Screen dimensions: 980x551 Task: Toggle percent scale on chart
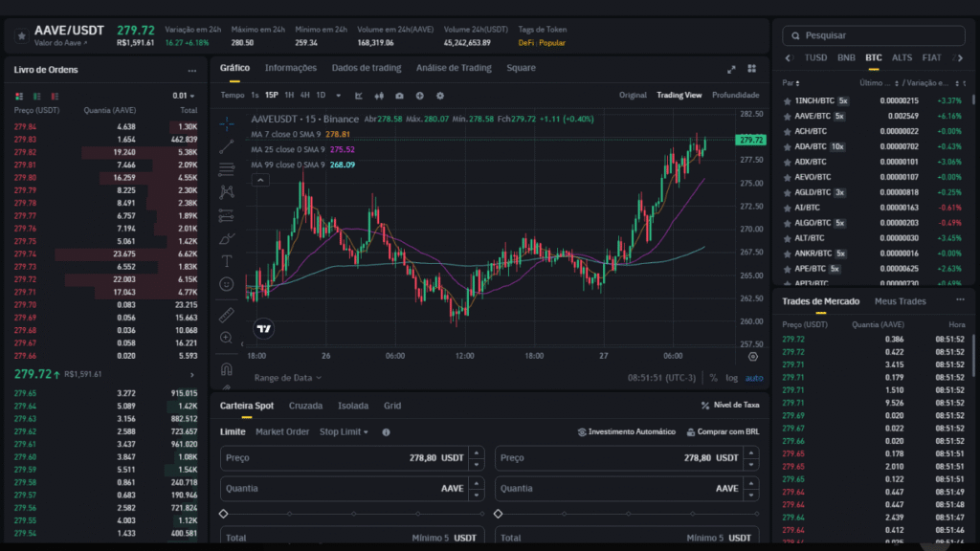pyautogui.click(x=713, y=378)
